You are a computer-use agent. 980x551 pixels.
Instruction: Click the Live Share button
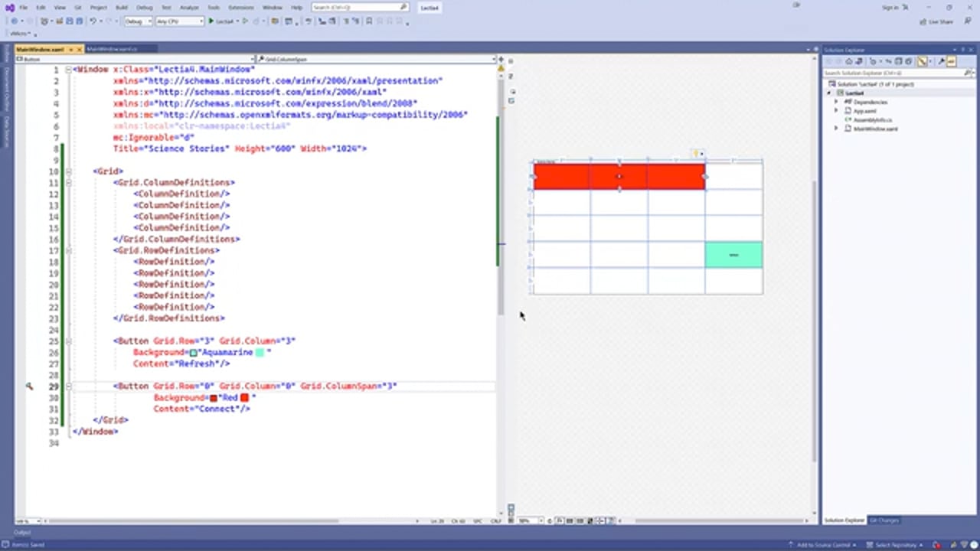click(938, 21)
